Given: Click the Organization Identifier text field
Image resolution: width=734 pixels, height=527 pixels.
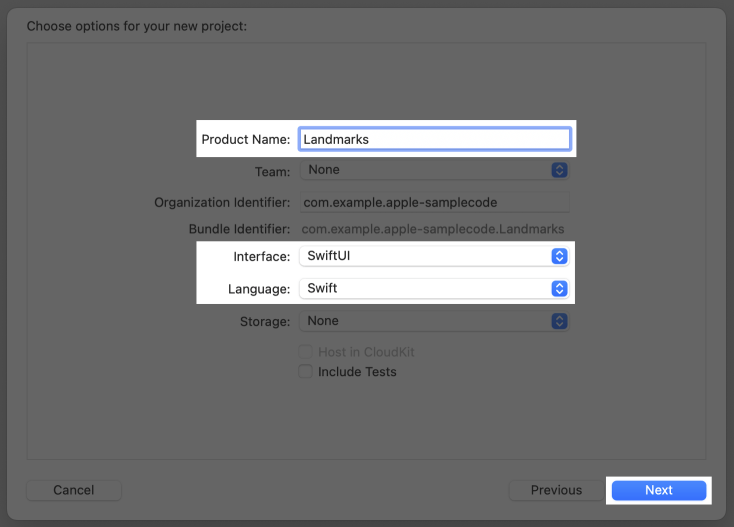Looking at the screenshot, I should pyautogui.click(x=434, y=202).
